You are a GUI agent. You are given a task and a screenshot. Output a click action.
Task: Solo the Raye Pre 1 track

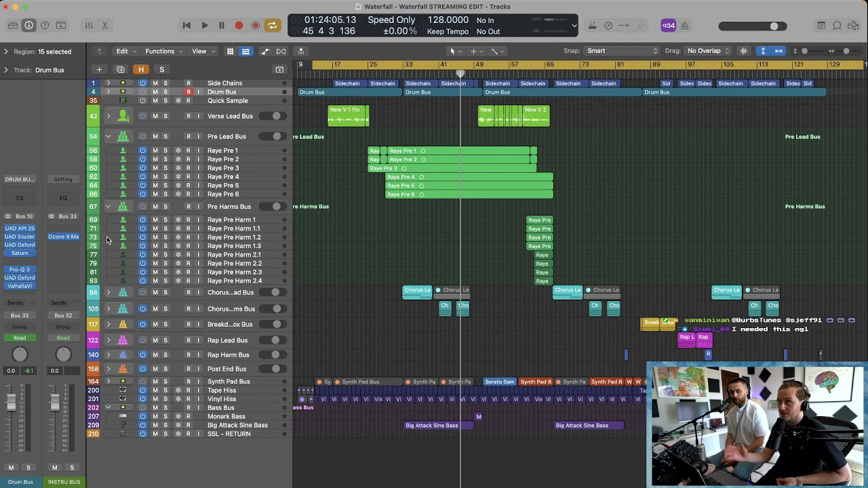[x=165, y=150]
